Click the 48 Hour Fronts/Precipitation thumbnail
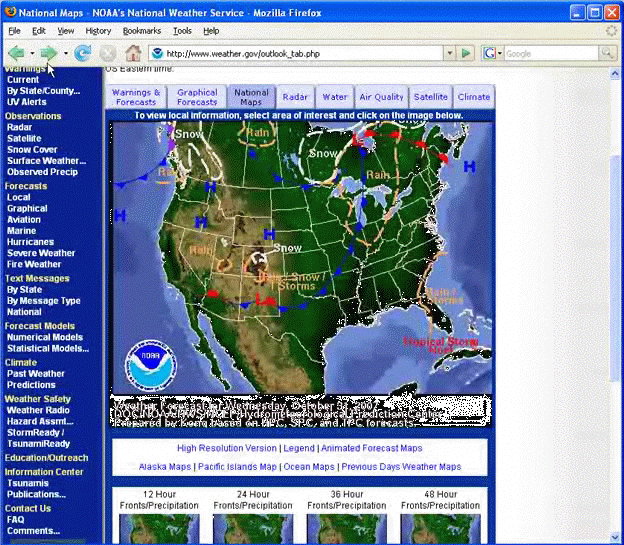 click(x=441, y=529)
